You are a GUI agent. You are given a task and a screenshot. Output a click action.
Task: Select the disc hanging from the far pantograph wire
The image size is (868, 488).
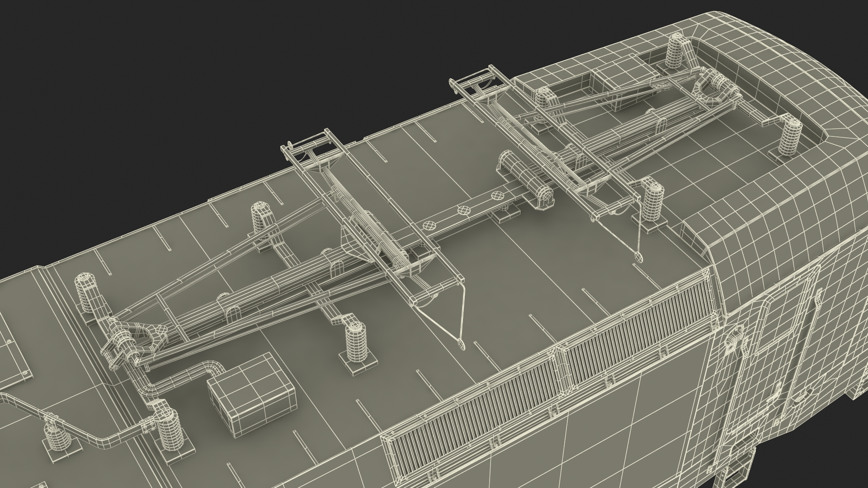tap(639, 257)
